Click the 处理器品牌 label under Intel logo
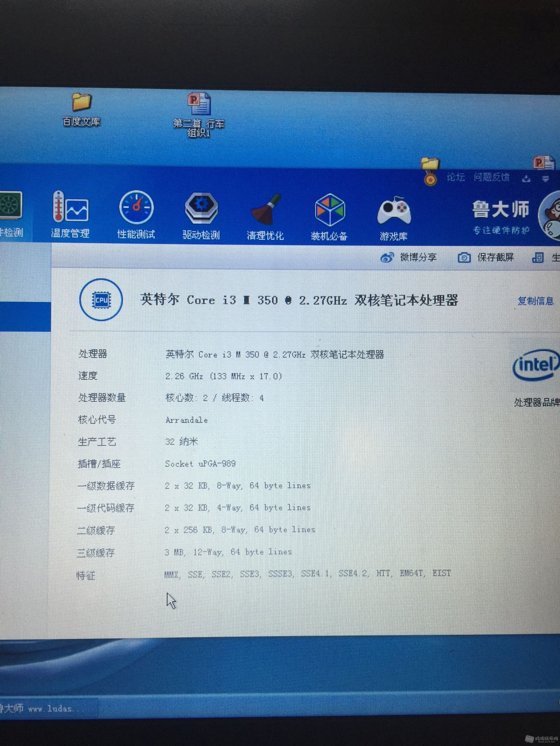 coord(537,402)
